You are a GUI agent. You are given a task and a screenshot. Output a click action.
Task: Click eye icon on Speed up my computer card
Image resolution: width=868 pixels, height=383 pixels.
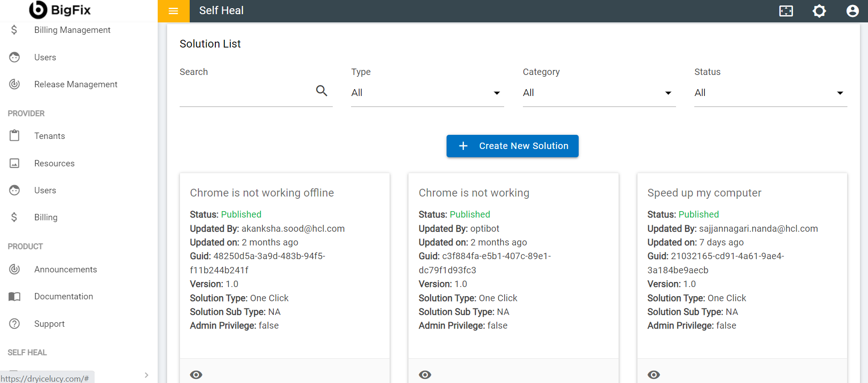[x=654, y=375]
